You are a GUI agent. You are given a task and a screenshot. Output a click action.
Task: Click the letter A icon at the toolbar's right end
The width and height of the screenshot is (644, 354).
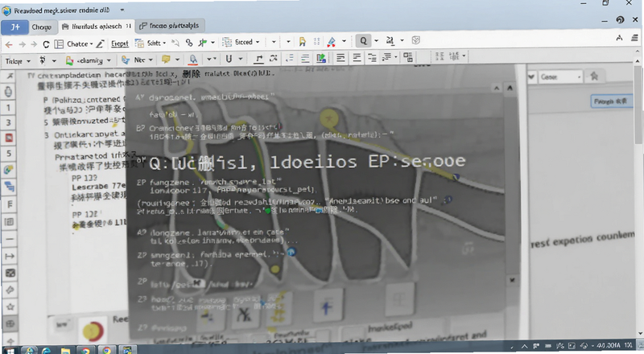619,38
